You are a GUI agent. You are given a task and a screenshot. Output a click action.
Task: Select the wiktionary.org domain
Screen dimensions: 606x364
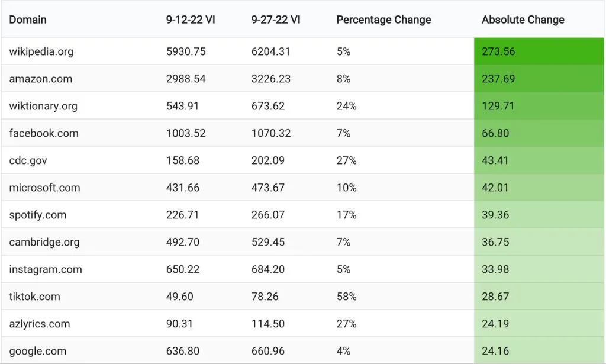click(43, 106)
